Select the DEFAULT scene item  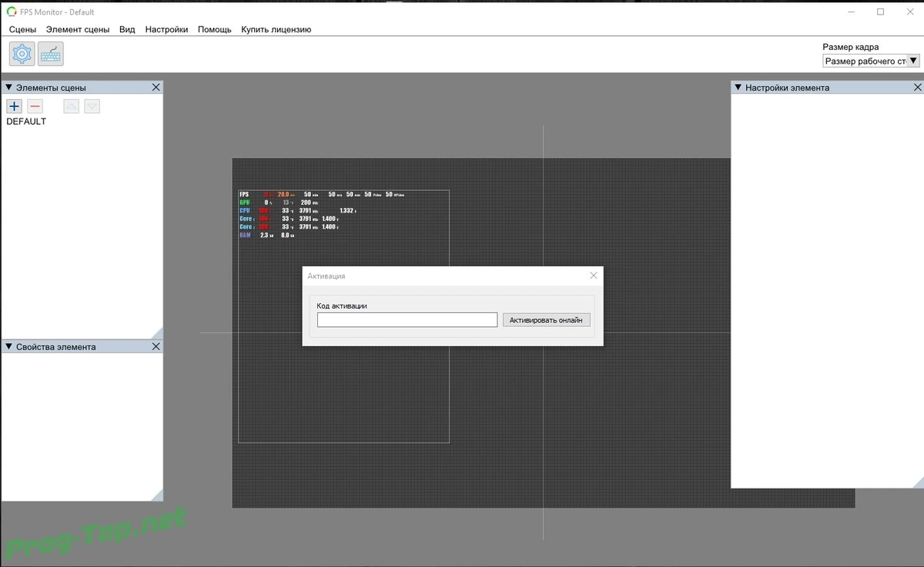tap(26, 122)
